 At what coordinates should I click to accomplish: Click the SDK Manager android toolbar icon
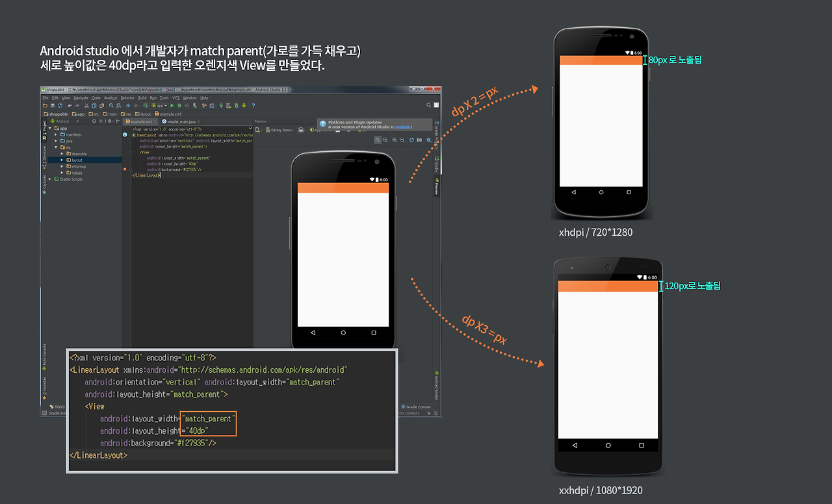point(235,105)
